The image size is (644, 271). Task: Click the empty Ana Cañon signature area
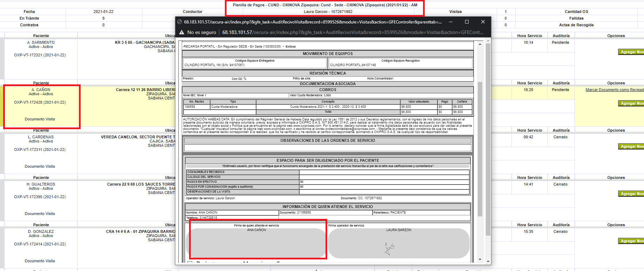pyautogui.click(x=256, y=243)
